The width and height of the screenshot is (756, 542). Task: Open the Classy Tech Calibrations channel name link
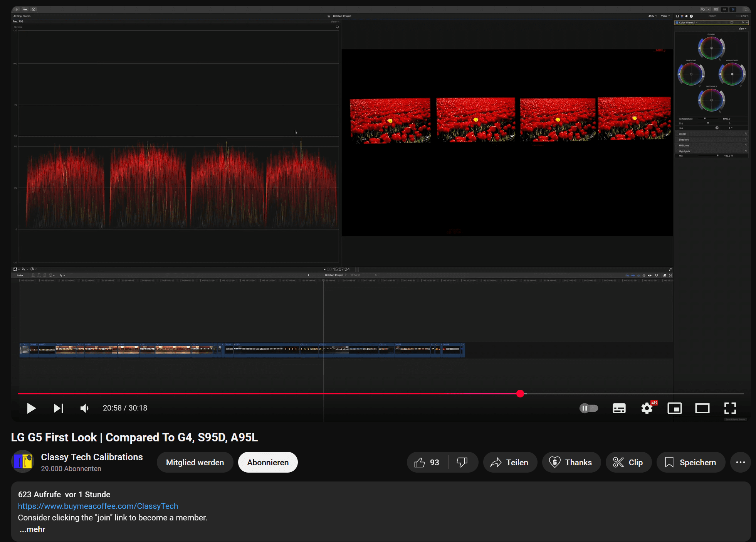(92, 457)
